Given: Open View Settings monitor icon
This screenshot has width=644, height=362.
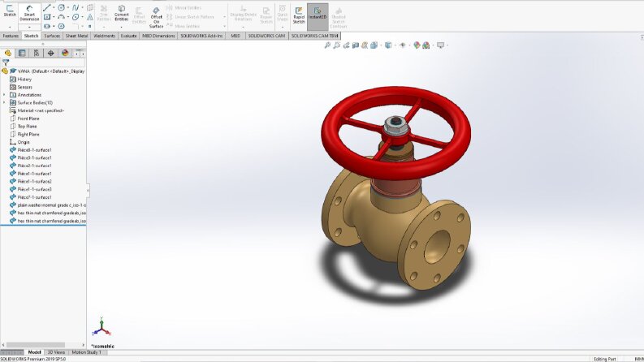Looking at the screenshot, I should 440,45.
